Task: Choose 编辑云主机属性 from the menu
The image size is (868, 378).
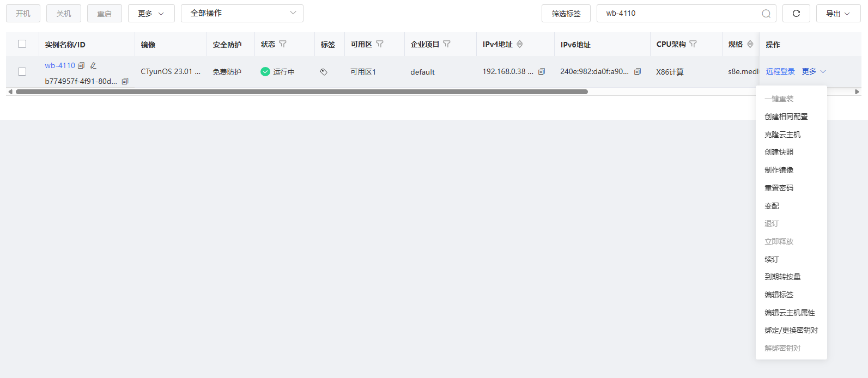Action: pyautogui.click(x=791, y=313)
